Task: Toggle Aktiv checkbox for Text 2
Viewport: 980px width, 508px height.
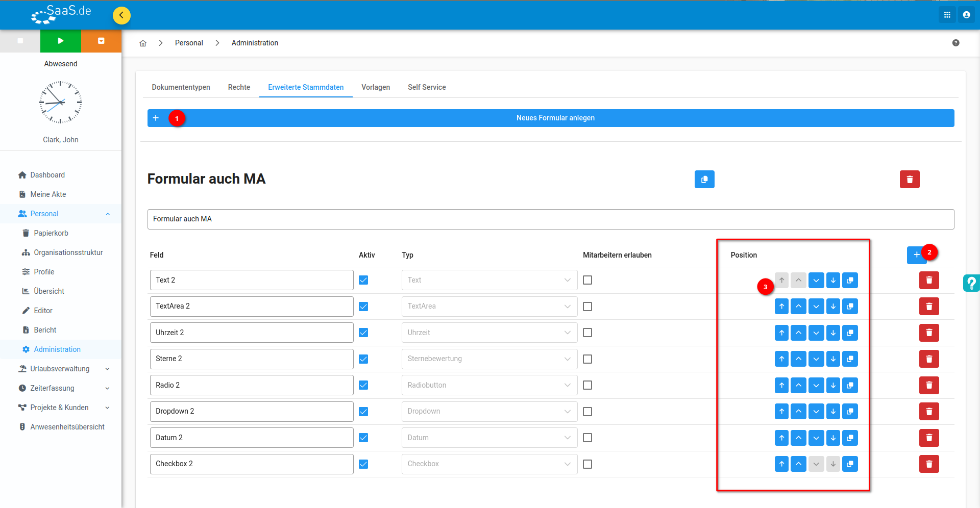Action: (x=363, y=280)
